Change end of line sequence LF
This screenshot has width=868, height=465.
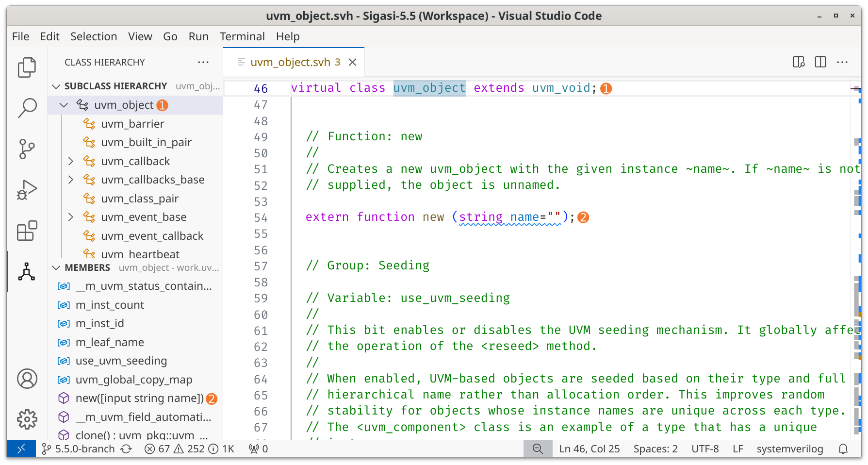coord(738,449)
